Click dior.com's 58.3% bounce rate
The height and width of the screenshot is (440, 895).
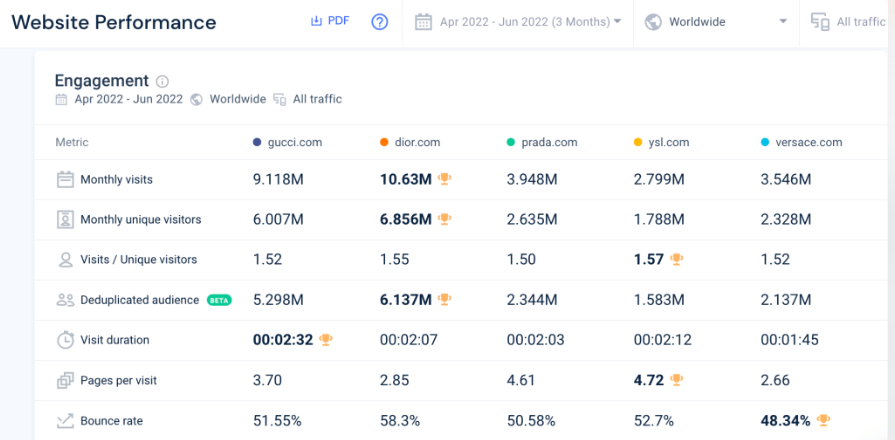pyautogui.click(x=400, y=421)
